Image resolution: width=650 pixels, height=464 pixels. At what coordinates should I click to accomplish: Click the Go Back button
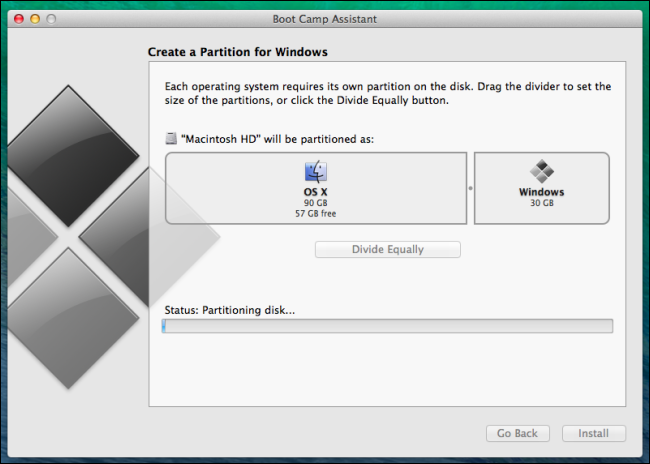coord(517,433)
